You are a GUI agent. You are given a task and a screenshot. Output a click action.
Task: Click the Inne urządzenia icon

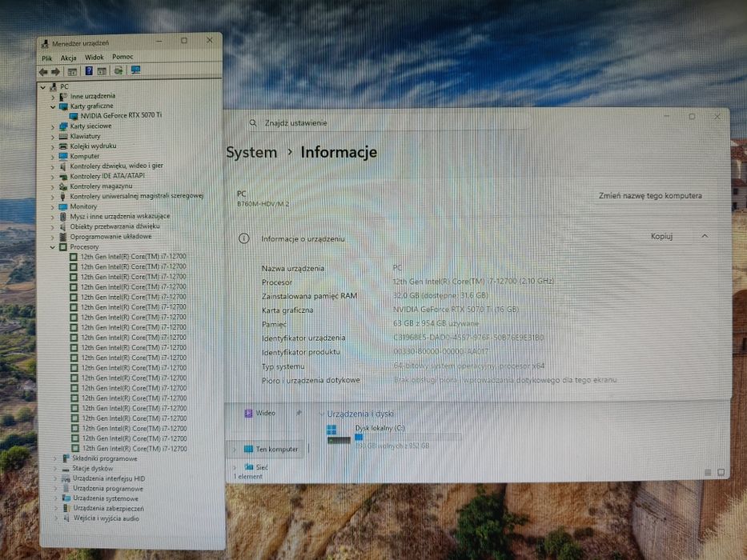(x=63, y=96)
